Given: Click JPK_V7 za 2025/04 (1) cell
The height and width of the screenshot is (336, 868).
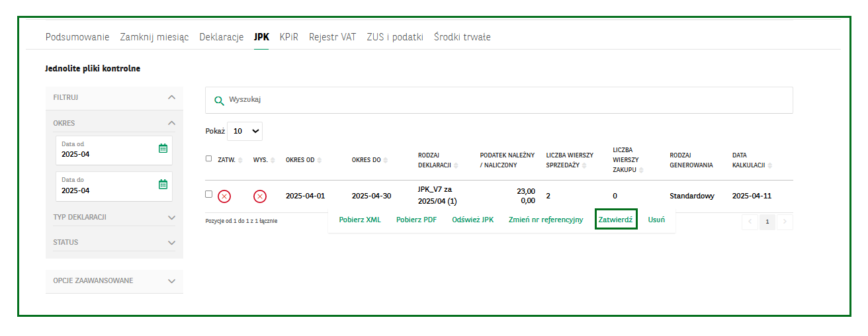Looking at the screenshot, I should pos(438,195).
